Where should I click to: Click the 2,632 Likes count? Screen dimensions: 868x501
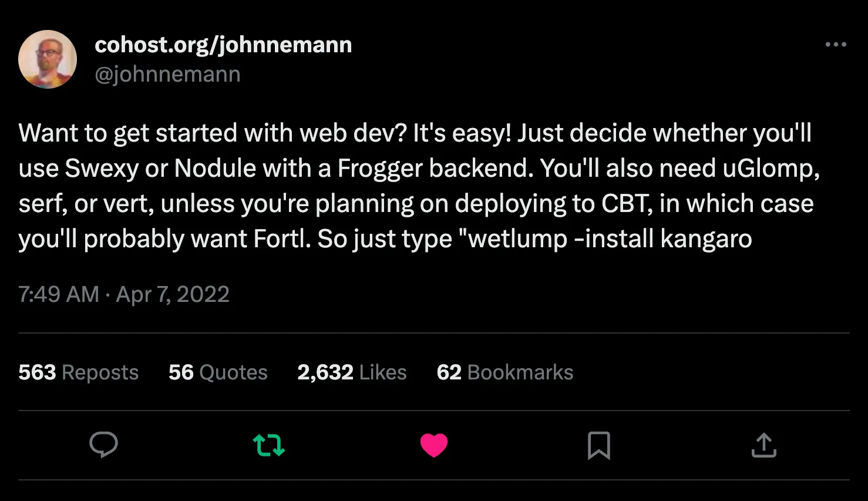(x=352, y=372)
